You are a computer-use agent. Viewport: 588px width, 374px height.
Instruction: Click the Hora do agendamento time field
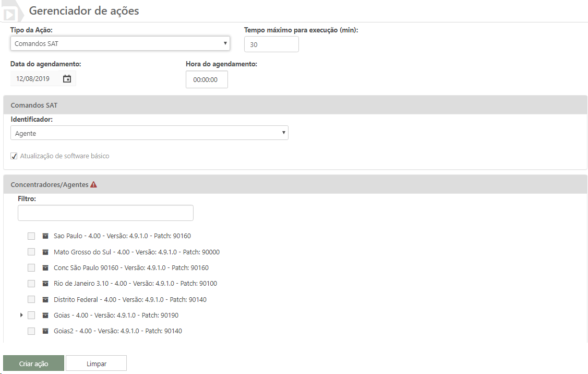pos(207,79)
